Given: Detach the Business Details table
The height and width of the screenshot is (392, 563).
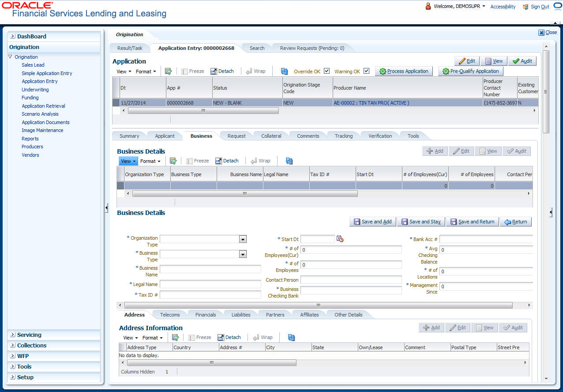Looking at the screenshot, I should [x=227, y=161].
